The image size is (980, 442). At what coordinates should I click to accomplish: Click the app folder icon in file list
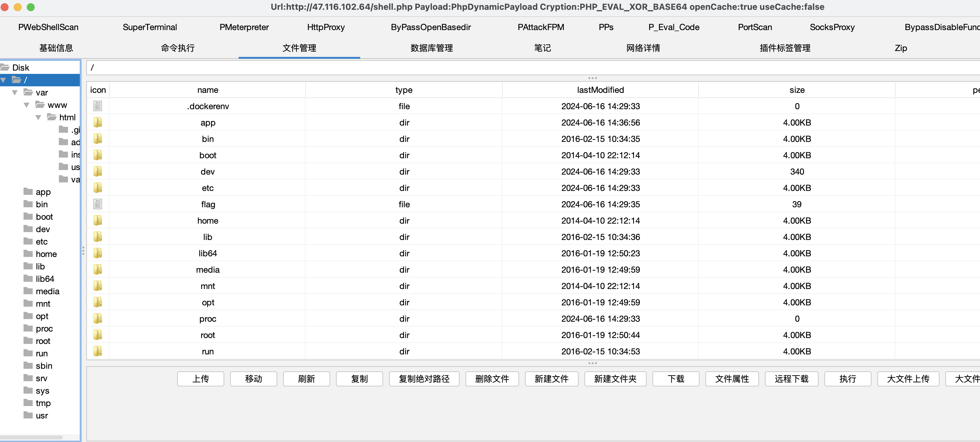click(x=98, y=123)
